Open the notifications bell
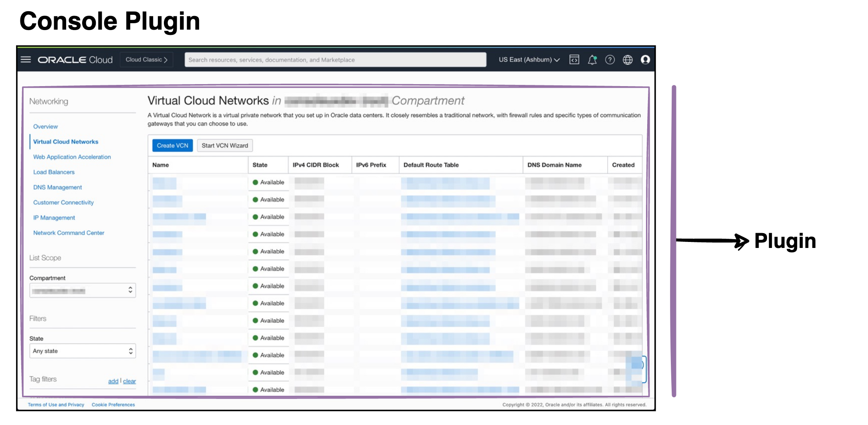 [592, 60]
